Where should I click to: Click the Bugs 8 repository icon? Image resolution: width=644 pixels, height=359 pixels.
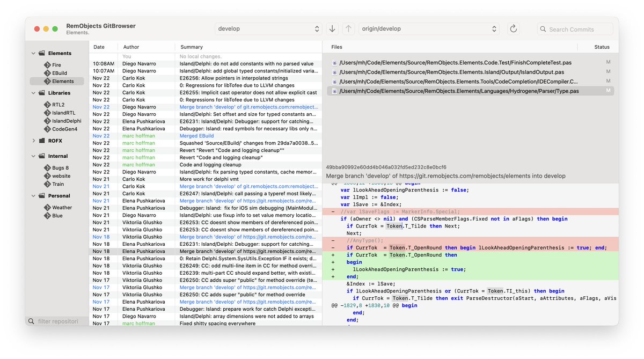click(x=48, y=168)
